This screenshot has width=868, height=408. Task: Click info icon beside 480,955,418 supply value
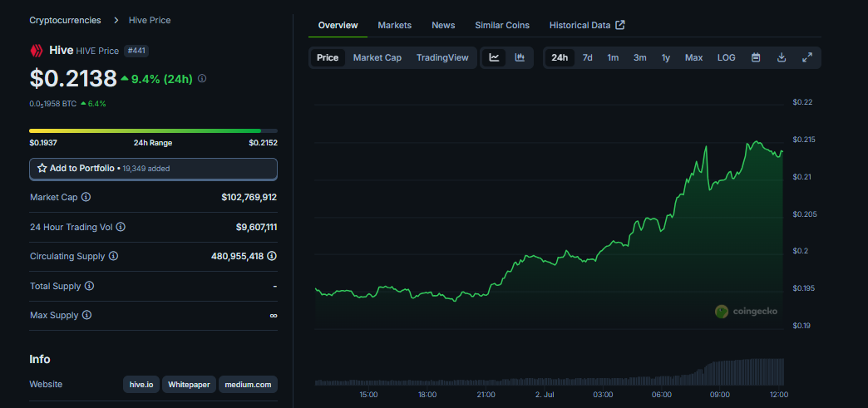pos(272,256)
